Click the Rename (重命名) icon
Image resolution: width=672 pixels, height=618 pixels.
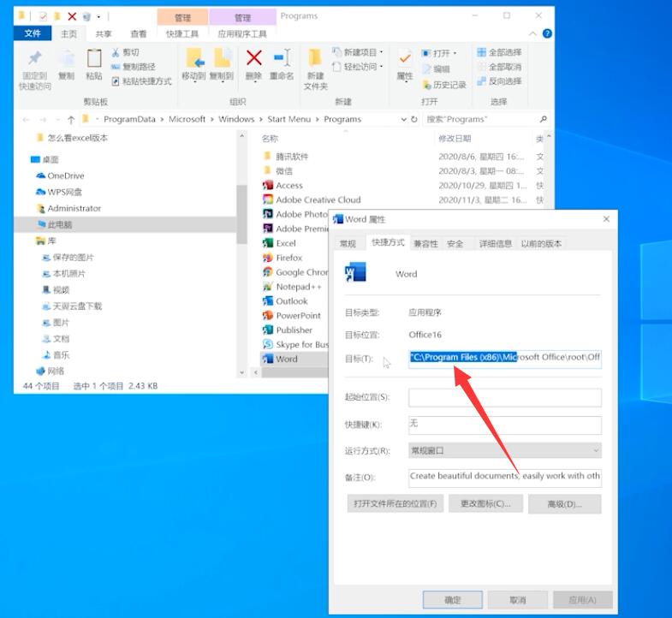pos(282,57)
